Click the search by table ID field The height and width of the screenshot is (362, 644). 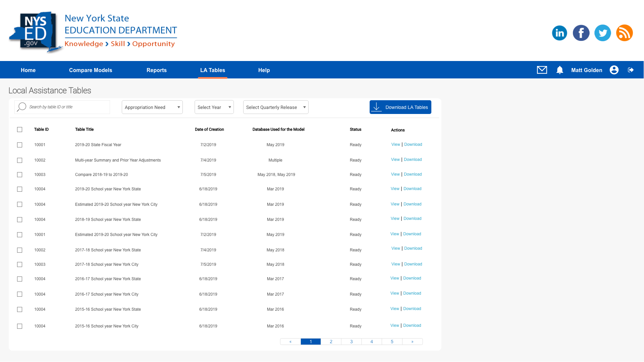point(67,107)
